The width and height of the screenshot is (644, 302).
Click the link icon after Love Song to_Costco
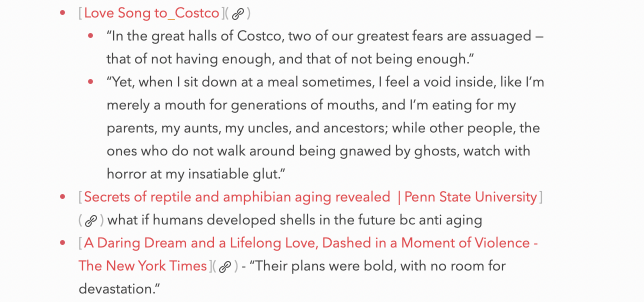coord(238,14)
